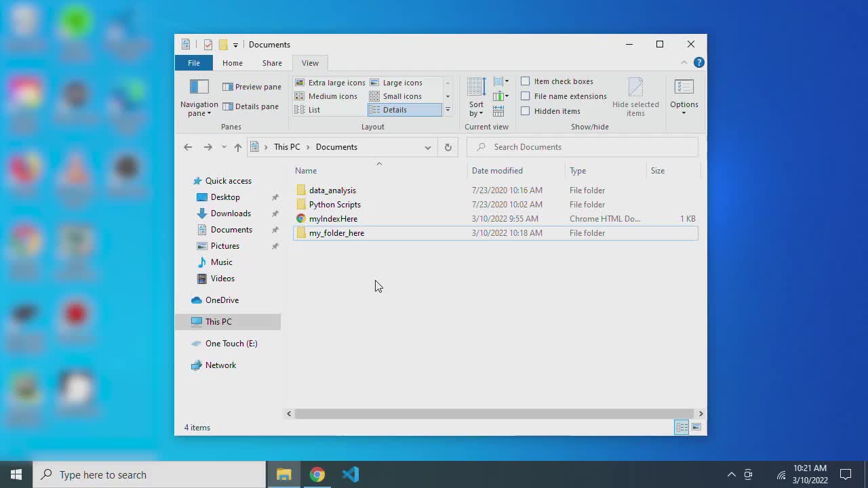Enable Hidden items checkbox

[x=526, y=111]
